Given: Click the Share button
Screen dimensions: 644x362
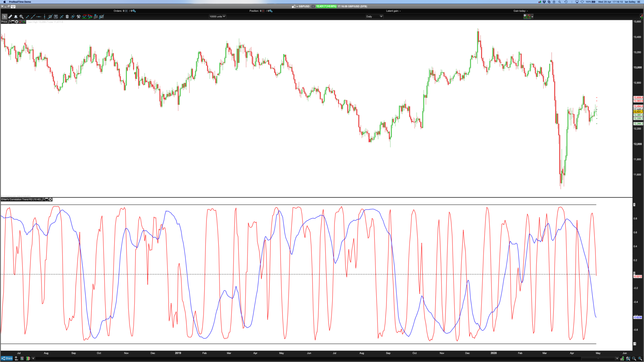Looking at the screenshot, I should [x=7, y=358].
